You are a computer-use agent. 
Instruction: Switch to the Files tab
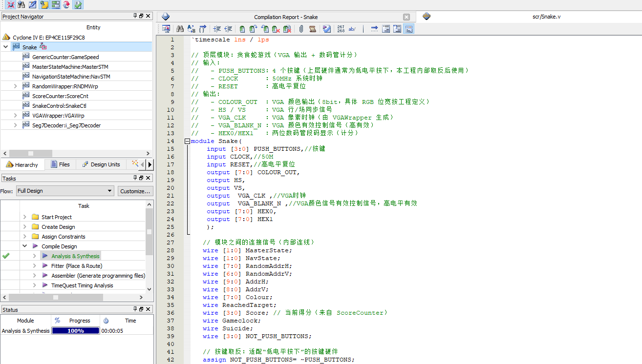click(60, 164)
